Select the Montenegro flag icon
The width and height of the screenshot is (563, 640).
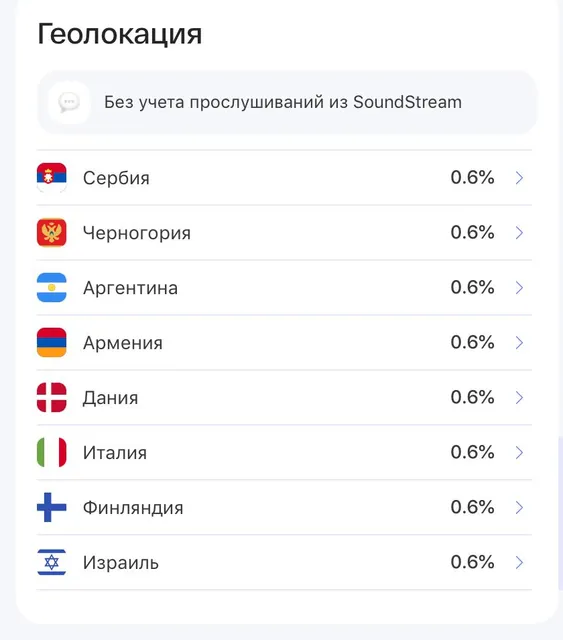51,233
